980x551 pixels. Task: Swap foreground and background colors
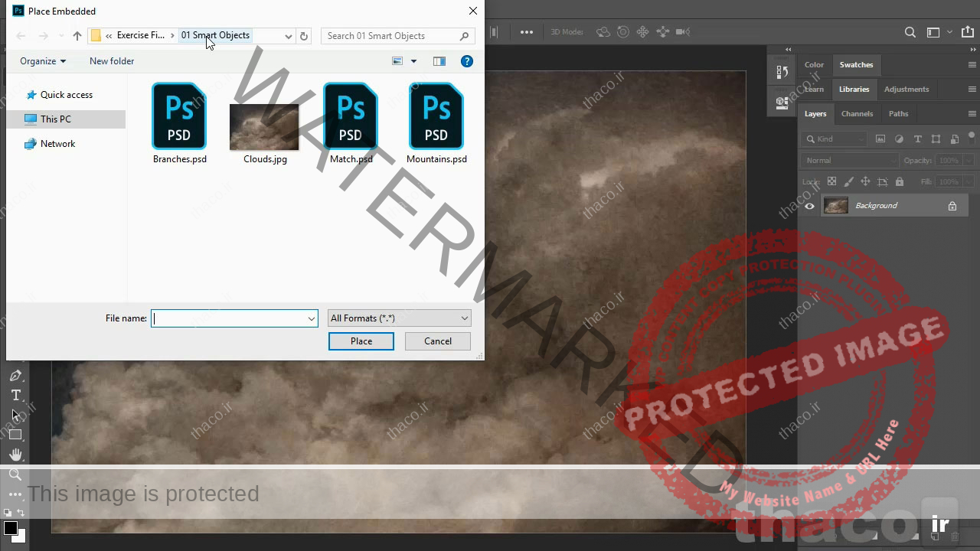[21, 513]
